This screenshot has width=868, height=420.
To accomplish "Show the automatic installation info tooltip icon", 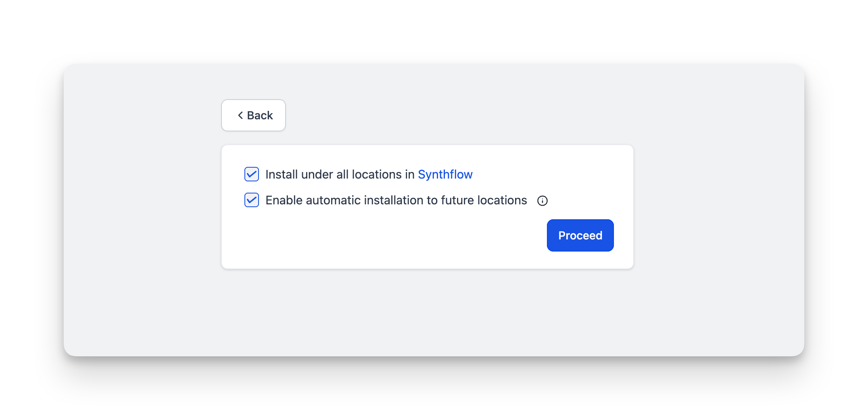I will point(542,201).
